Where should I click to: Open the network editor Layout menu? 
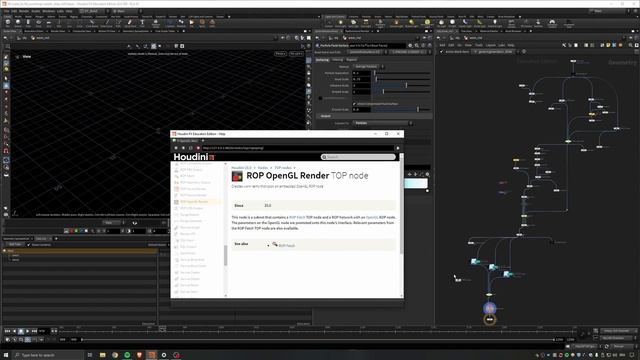(491, 45)
